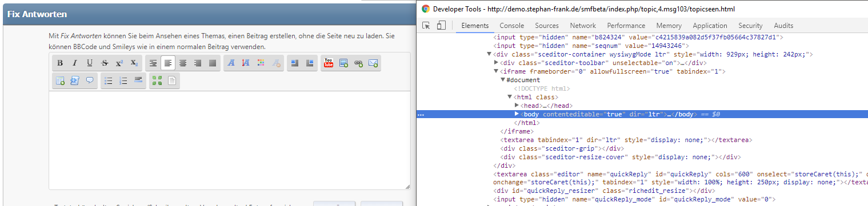Toggle the device toolbar in DevTools
Screen dimensions: 868x206
point(441,26)
